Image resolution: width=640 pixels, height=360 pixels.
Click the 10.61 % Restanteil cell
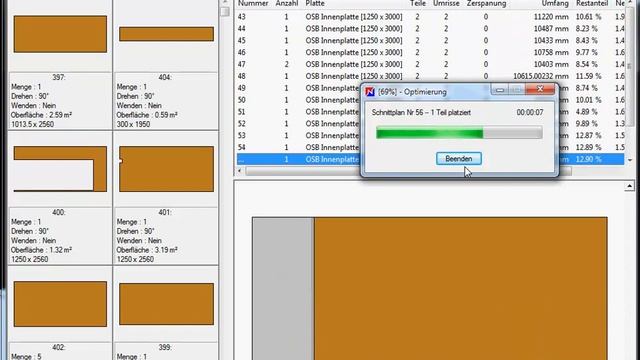[589, 17]
